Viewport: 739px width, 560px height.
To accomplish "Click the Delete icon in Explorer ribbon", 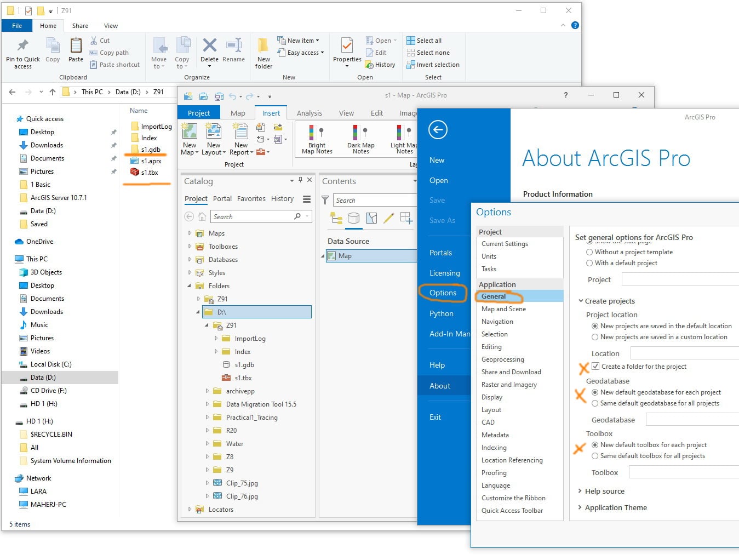I will coord(209,45).
